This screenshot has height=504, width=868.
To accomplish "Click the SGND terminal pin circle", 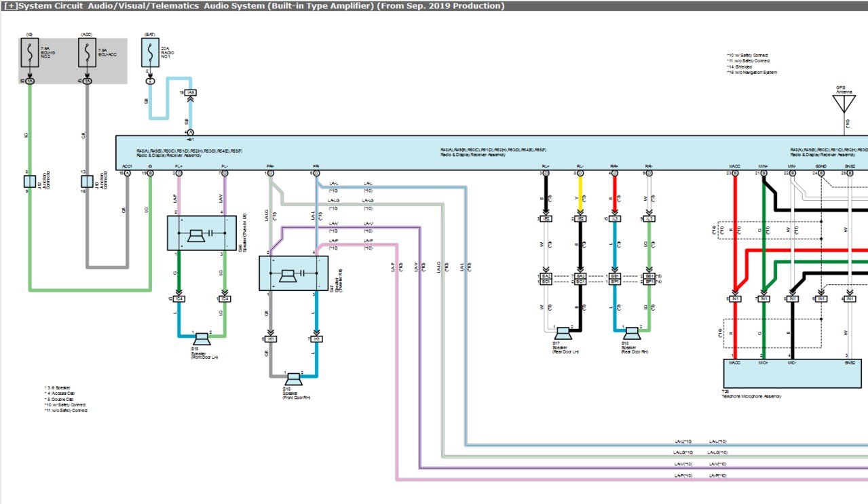I will pyautogui.click(x=821, y=174).
